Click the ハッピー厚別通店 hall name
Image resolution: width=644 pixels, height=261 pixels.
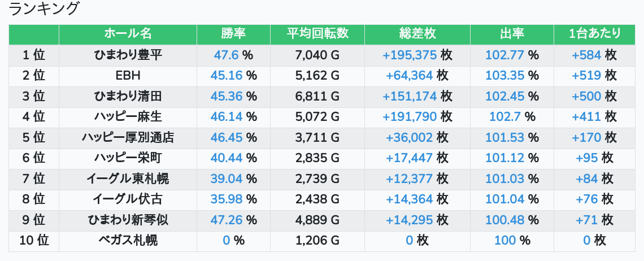pyautogui.click(x=128, y=137)
